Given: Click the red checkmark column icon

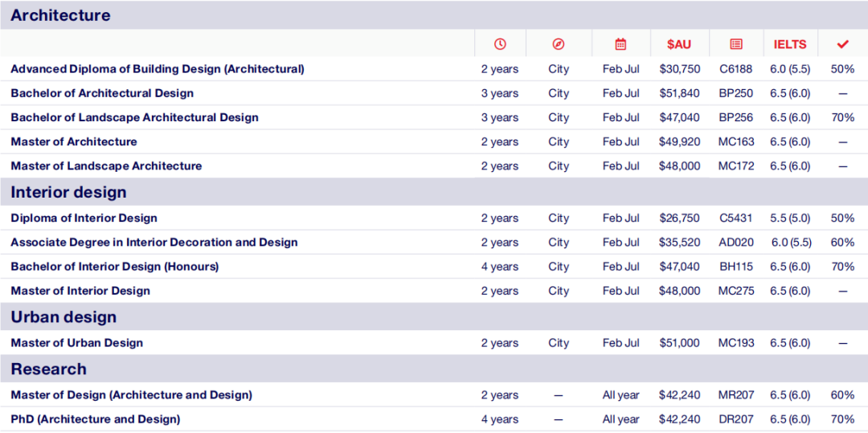Looking at the screenshot, I should [842, 45].
